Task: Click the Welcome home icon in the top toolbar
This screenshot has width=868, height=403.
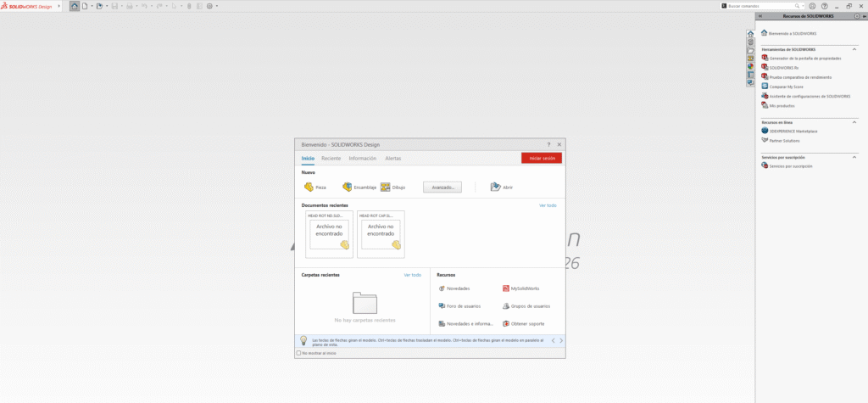Action: coord(75,6)
